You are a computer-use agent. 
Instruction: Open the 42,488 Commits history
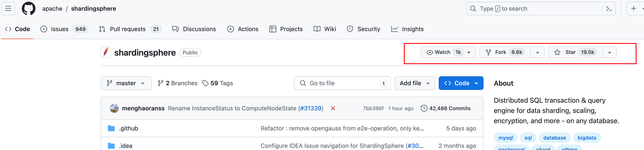point(446,108)
